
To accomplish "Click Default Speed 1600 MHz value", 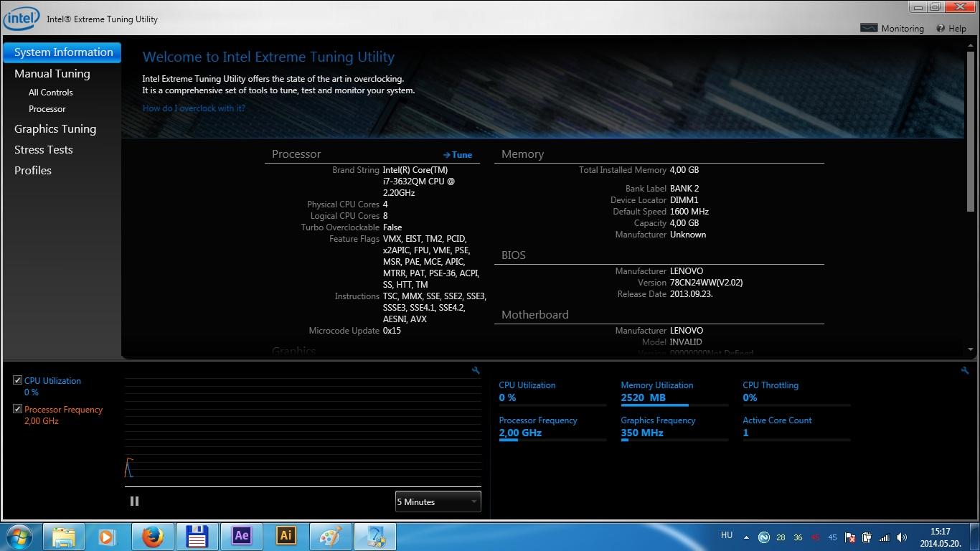I will pyautogui.click(x=689, y=212).
